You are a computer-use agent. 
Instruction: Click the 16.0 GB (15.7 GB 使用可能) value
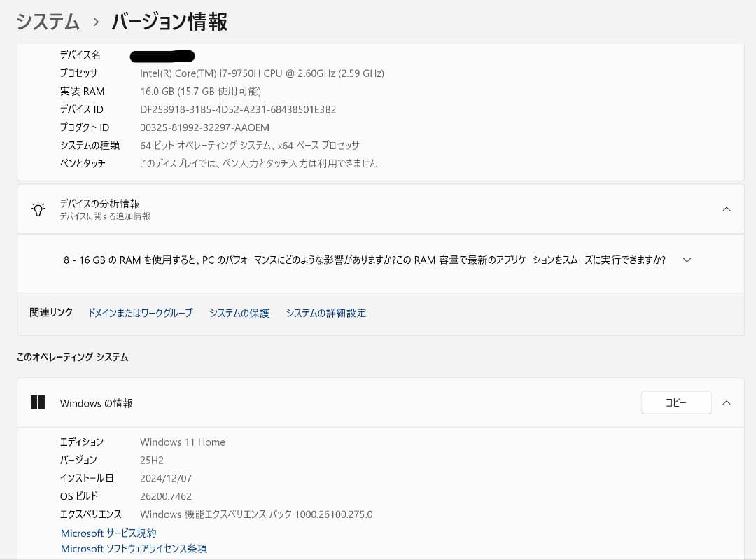(201, 91)
